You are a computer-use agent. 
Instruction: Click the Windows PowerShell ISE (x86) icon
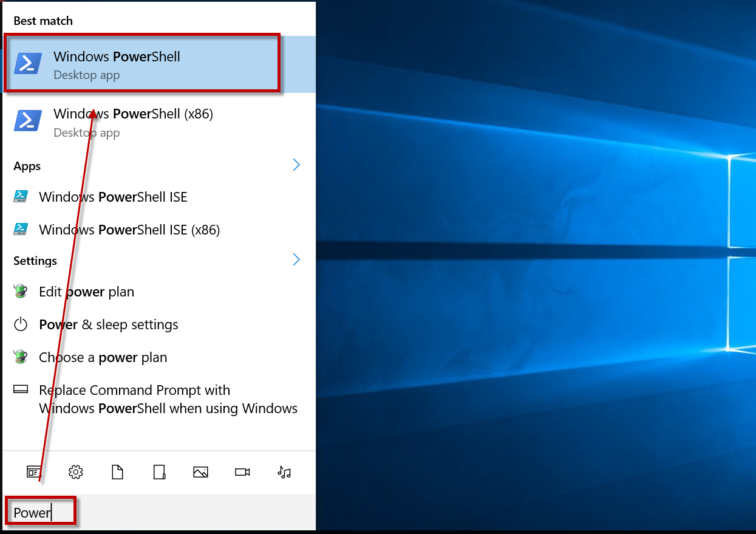tap(21, 230)
